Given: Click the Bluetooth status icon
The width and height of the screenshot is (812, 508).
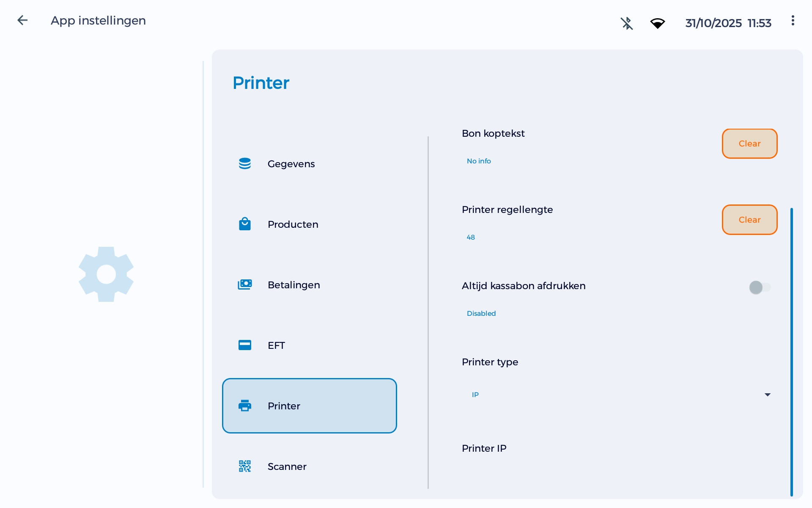Looking at the screenshot, I should click(x=627, y=23).
